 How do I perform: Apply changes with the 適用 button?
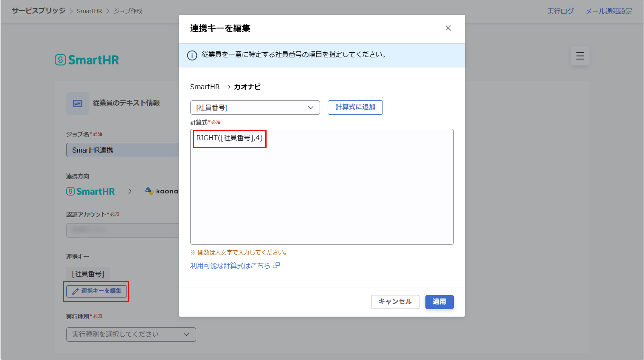point(439,302)
